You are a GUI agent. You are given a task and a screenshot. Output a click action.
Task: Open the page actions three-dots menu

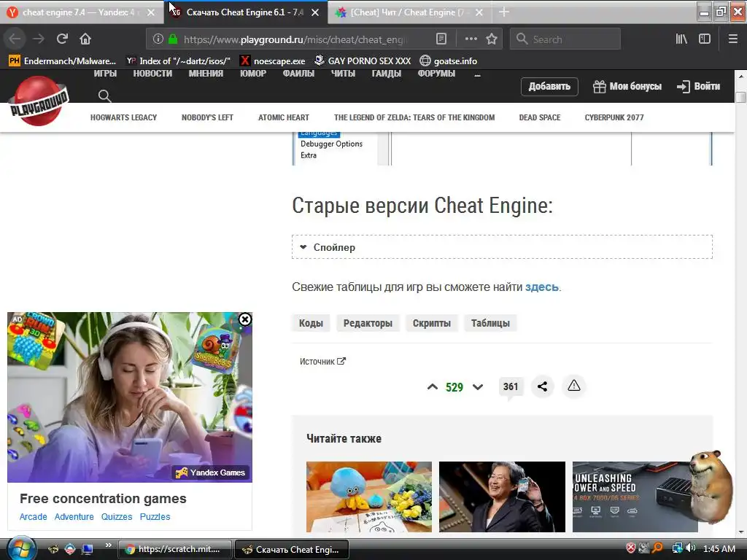click(x=471, y=39)
